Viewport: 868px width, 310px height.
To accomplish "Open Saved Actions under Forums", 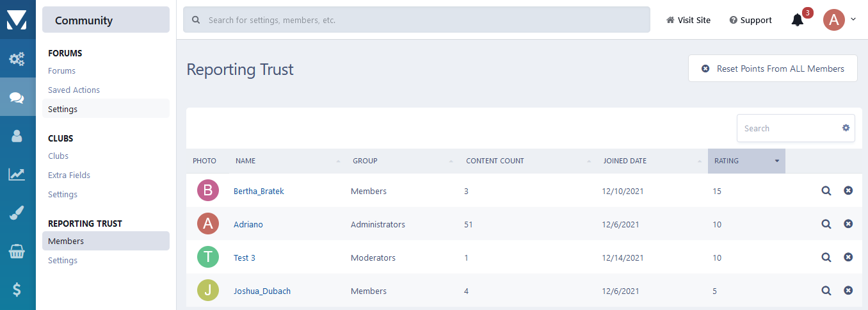I will tap(74, 90).
